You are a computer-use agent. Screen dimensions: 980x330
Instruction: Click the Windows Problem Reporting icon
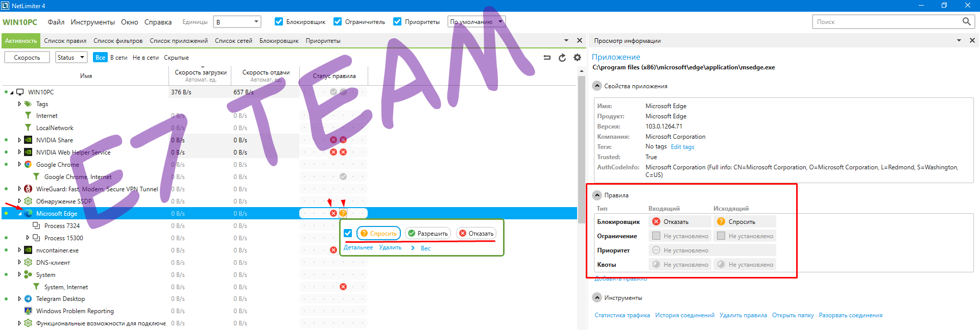[x=28, y=311]
